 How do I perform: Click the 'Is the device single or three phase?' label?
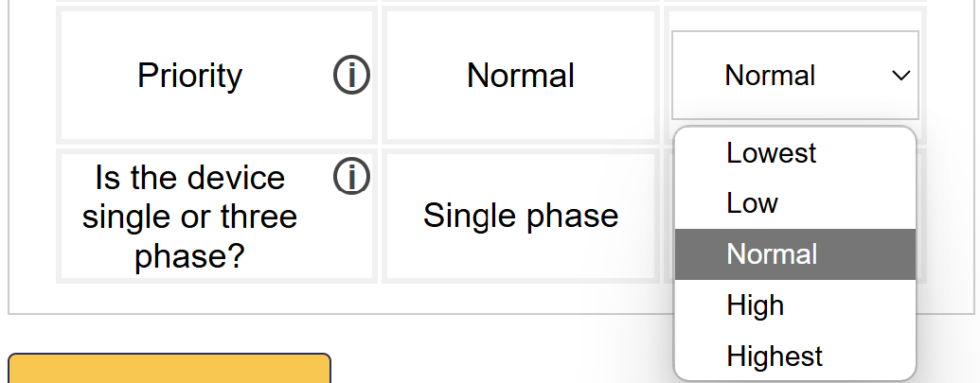coord(189,217)
